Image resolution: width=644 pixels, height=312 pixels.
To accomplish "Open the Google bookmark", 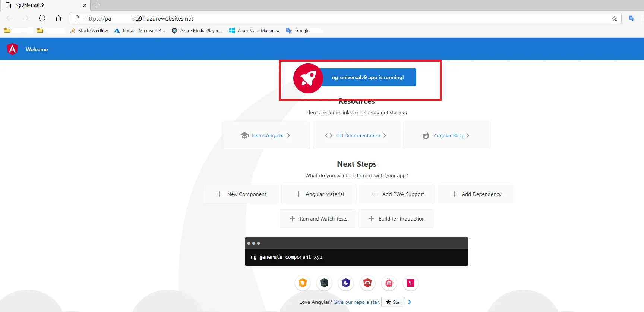I will click(x=298, y=31).
